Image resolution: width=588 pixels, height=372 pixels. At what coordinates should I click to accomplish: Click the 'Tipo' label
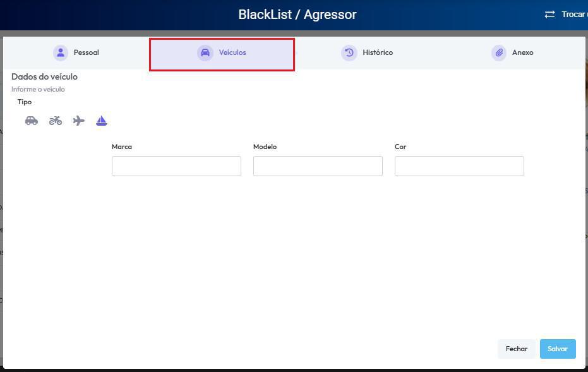coord(25,102)
